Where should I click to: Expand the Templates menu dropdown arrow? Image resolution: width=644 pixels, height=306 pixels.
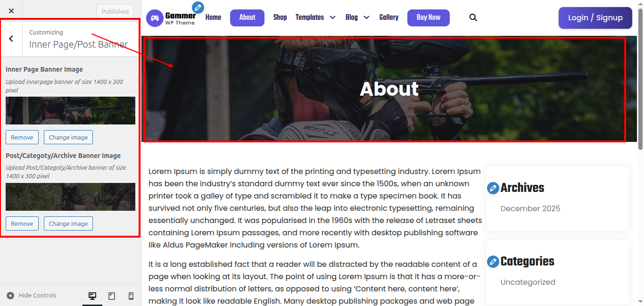tap(332, 17)
